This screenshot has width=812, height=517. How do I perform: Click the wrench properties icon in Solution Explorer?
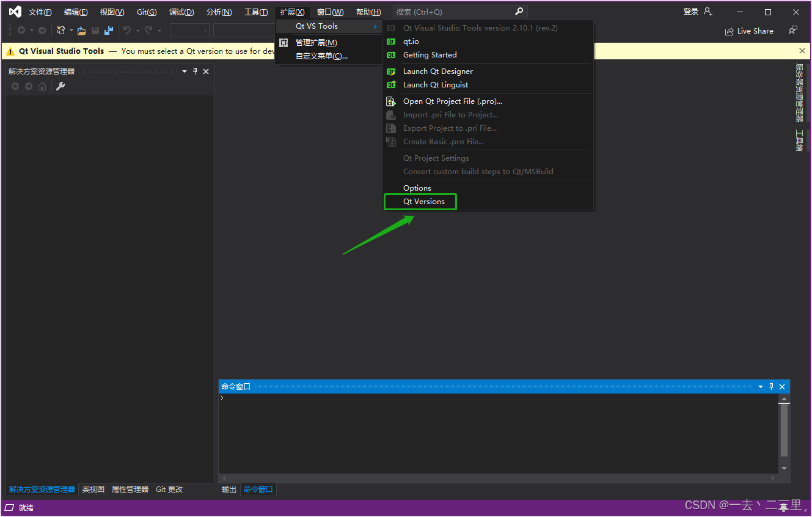tap(60, 86)
